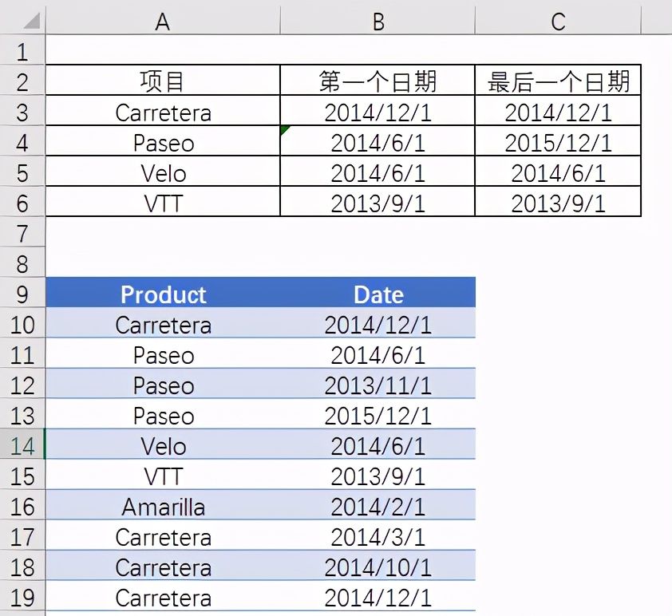Click the Date table header
This screenshot has height=616, width=672.
(x=378, y=294)
